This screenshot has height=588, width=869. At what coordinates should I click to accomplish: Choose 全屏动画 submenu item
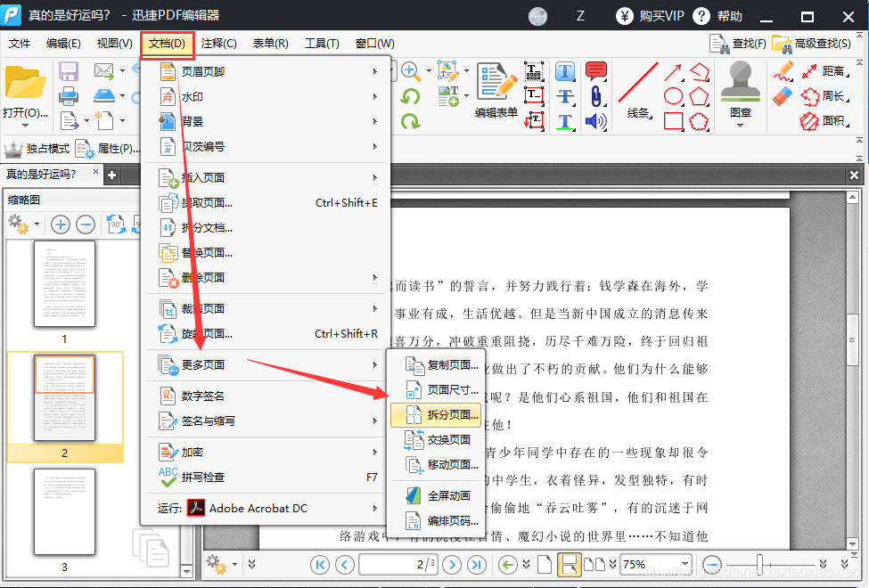pos(436,495)
